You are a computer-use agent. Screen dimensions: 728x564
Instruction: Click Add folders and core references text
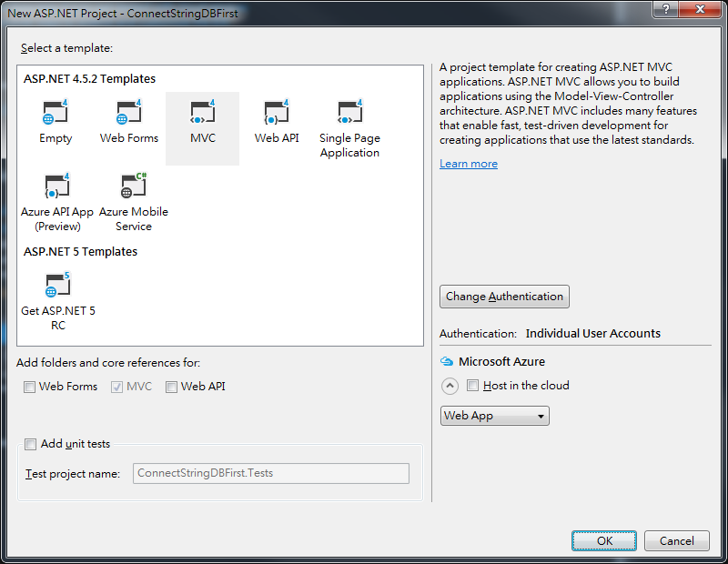108,363
